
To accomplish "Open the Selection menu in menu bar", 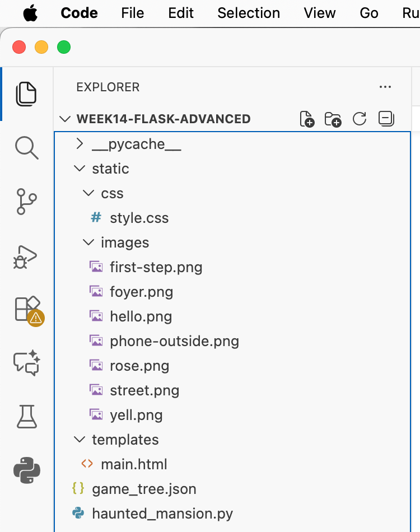I will click(249, 13).
